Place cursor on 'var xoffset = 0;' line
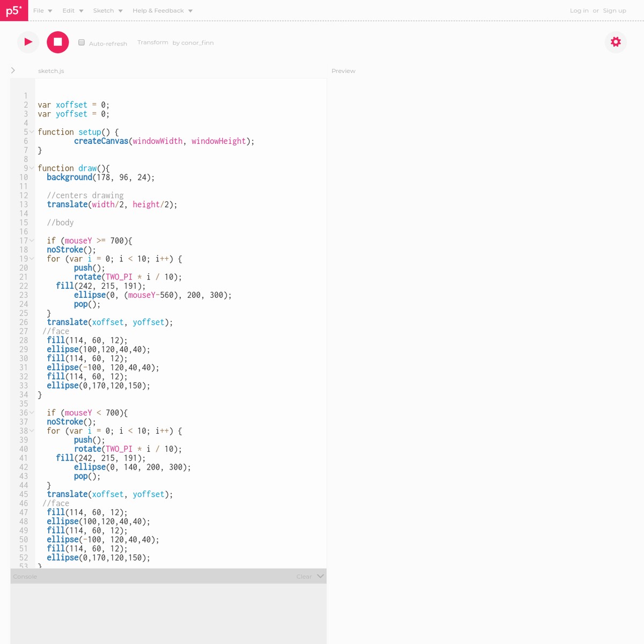Viewport: 644px width, 644px height. pyautogui.click(x=74, y=105)
